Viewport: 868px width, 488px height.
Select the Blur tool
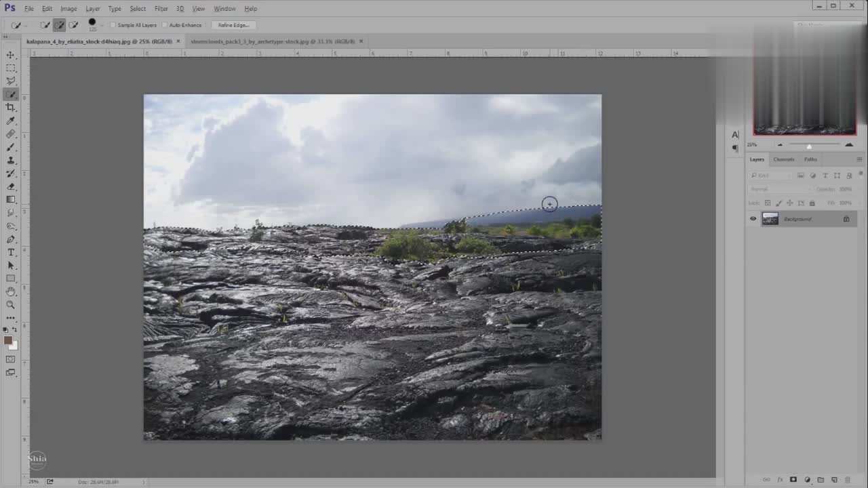pyautogui.click(x=10, y=213)
